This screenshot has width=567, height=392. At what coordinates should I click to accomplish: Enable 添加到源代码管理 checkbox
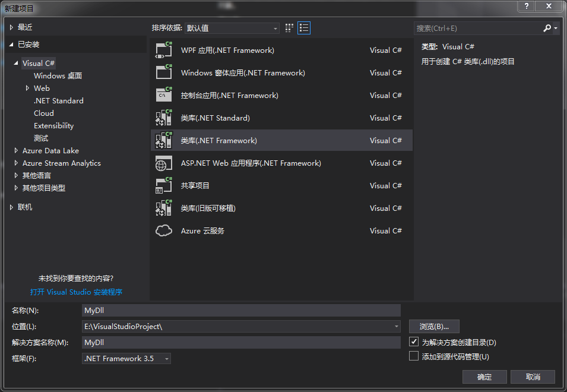point(414,356)
